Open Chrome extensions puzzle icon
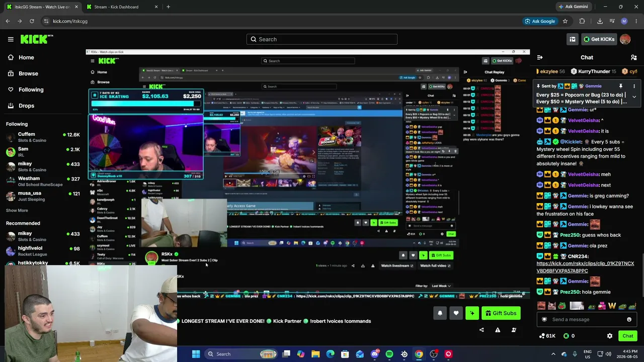The image size is (644, 362). tap(582, 21)
